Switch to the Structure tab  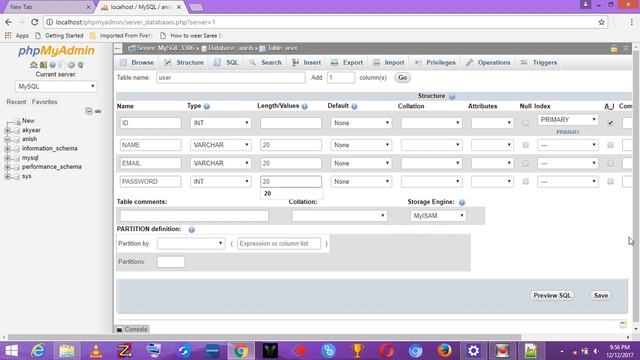184,62
